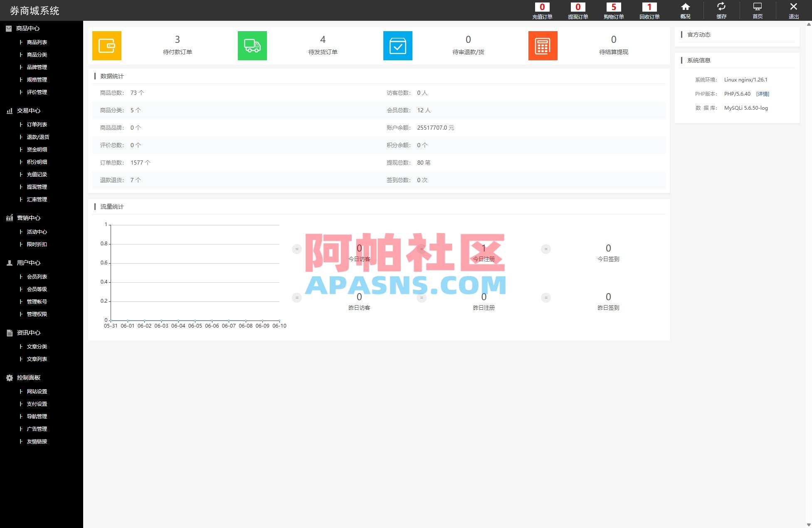Open the 商品列表 menu item
812x528 pixels.
(36, 42)
